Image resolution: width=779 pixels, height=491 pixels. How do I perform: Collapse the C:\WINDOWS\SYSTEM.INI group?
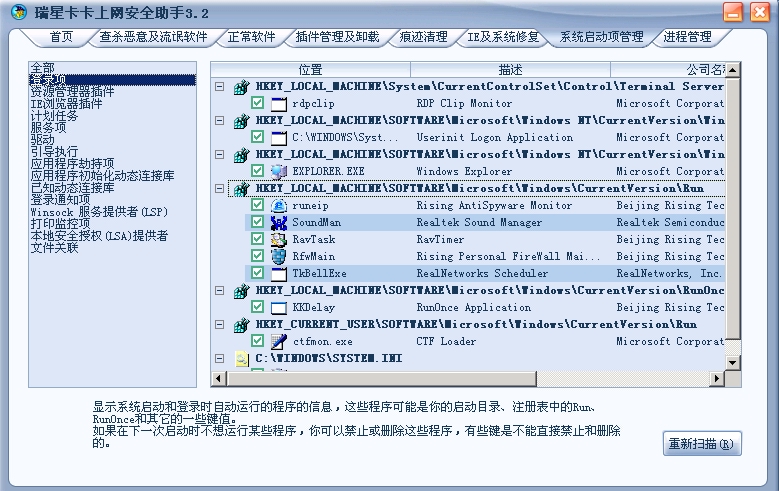(x=220, y=358)
